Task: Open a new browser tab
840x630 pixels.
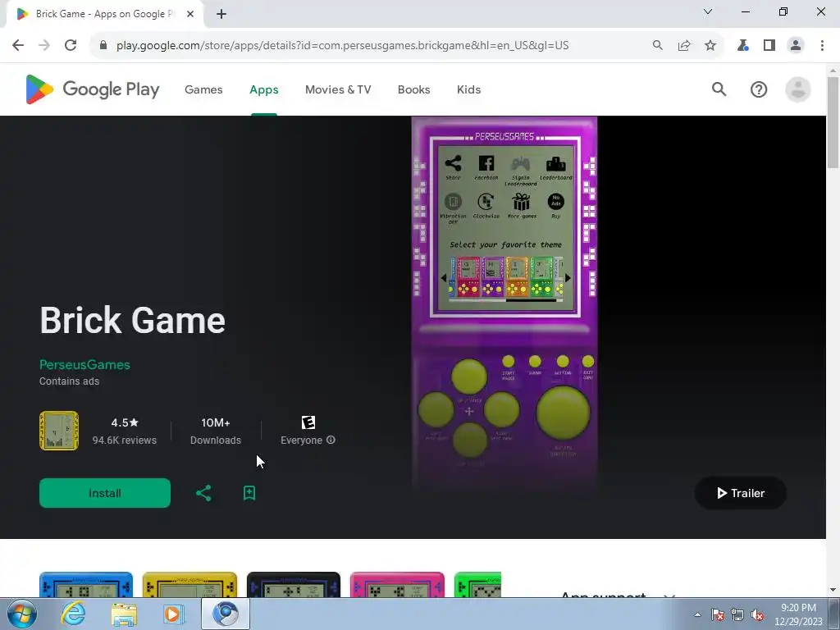Action: click(x=221, y=14)
